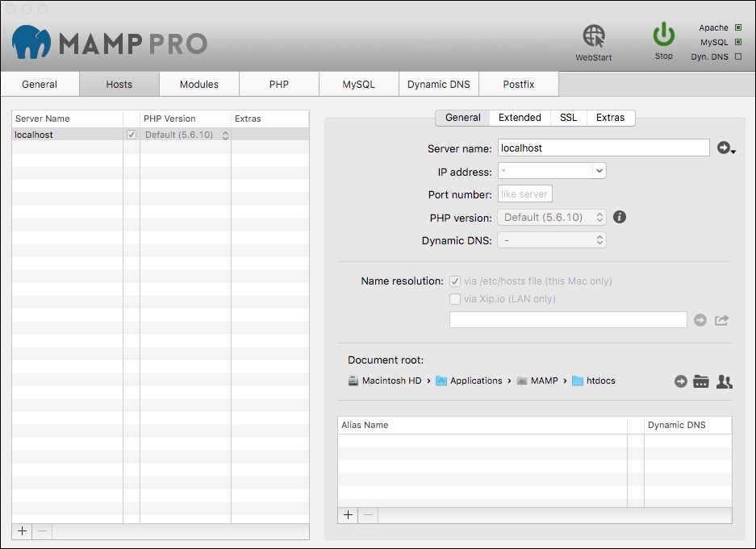Open IP address combo box dropdown
The image size is (756, 549).
tap(599, 171)
